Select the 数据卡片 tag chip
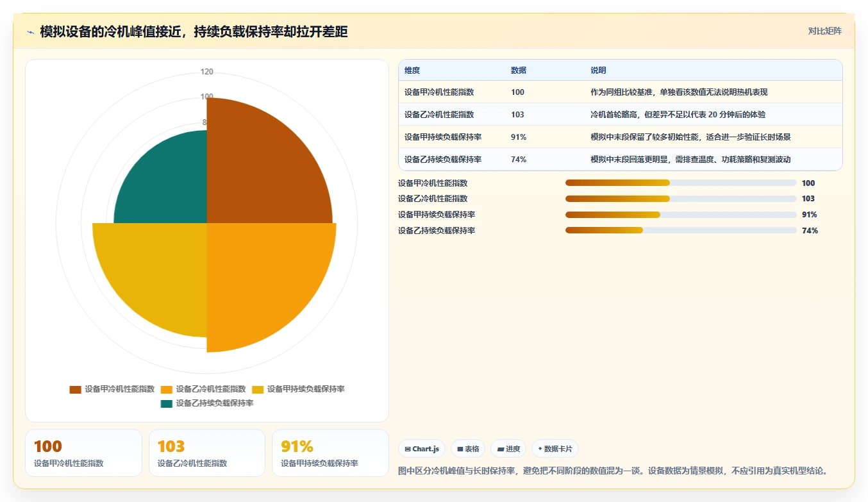 (x=555, y=449)
